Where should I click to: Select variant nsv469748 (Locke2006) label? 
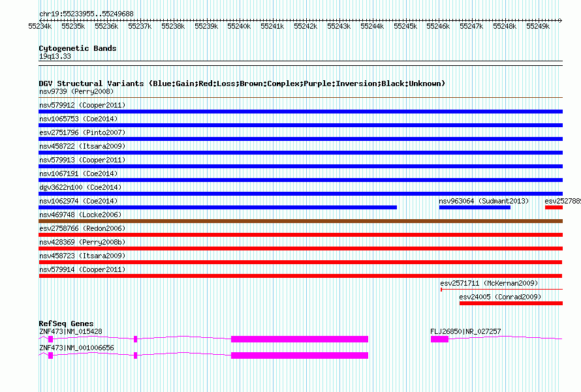point(80,215)
